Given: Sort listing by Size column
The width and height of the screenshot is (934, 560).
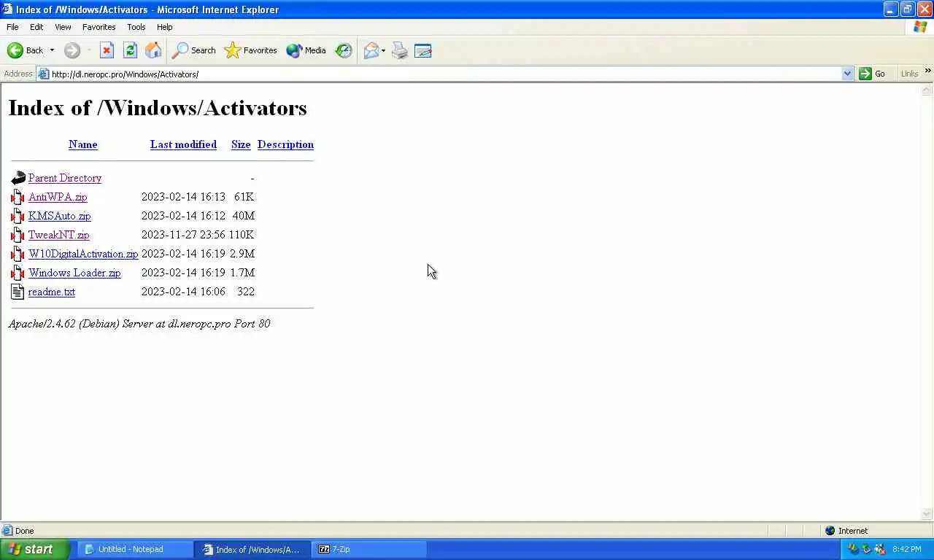Looking at the screenshot, I should [241, 144].
